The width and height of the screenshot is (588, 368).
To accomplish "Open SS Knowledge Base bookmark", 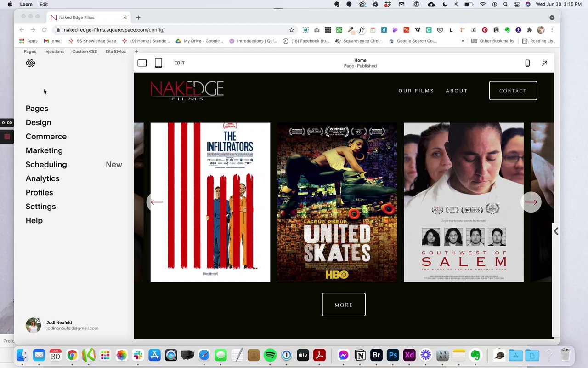I will [x=92, y=41].
